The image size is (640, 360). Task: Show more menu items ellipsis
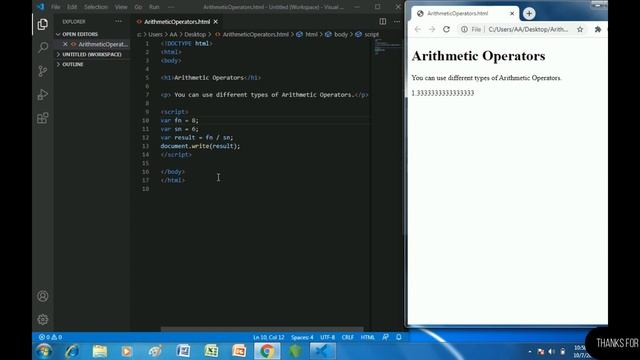(x=171, y=7)
